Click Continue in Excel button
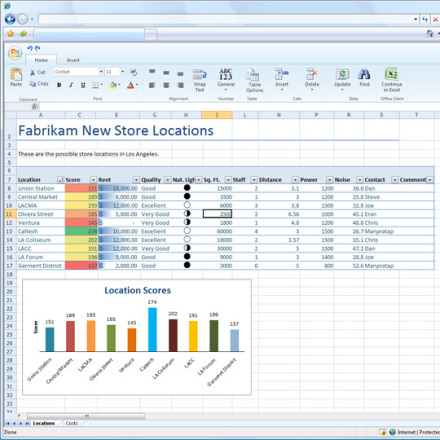 [x=392, y=80]
